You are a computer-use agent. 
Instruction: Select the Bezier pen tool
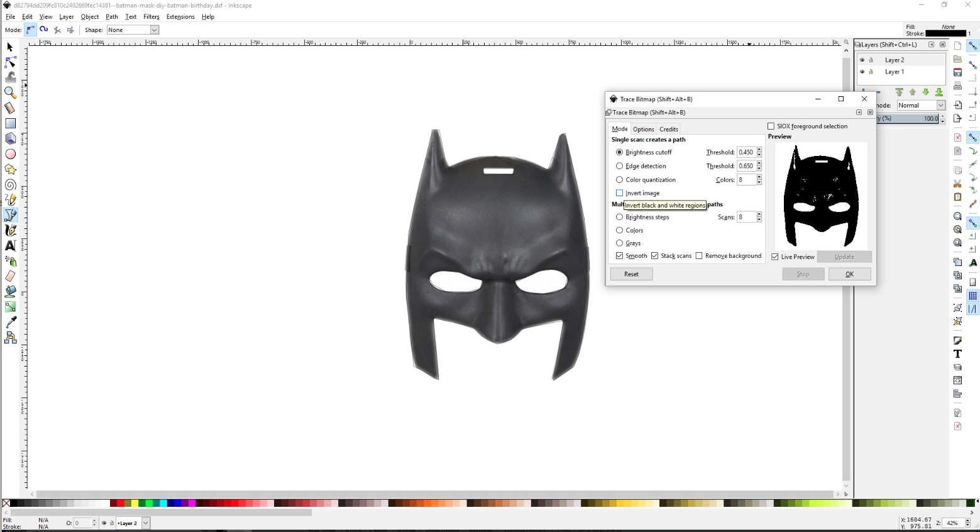tap(10, 215)
